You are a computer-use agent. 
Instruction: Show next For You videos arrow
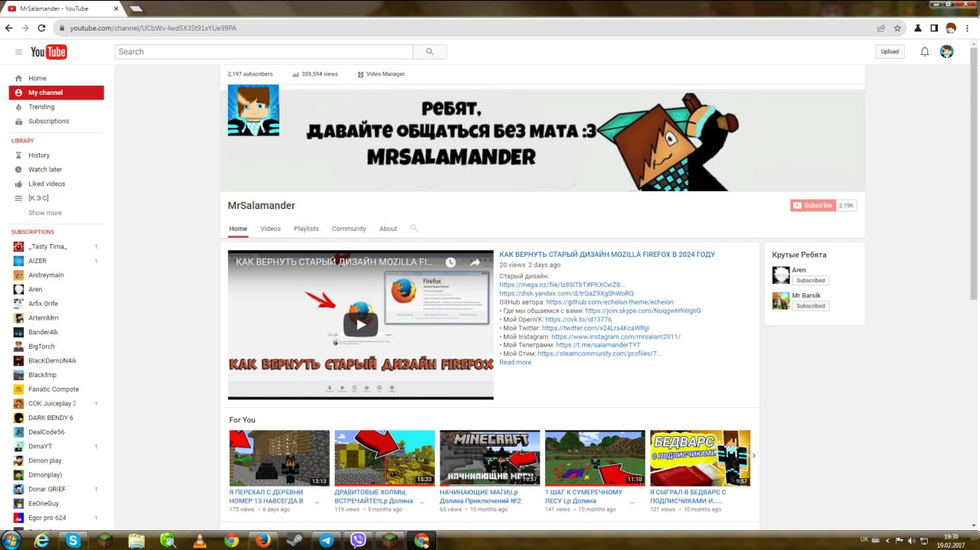[x=753, y=456]
